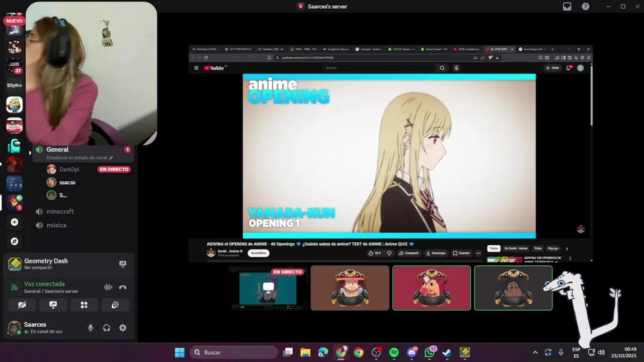Open Discord help question mark icon
This screenshot has width=644, height=362.
(586, 7)
